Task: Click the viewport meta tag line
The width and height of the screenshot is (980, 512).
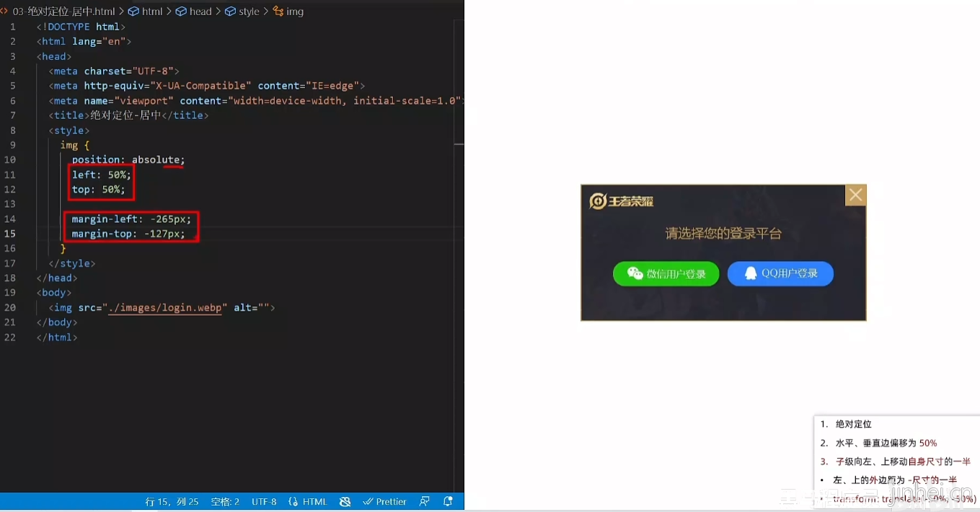Action: [255, 100]
